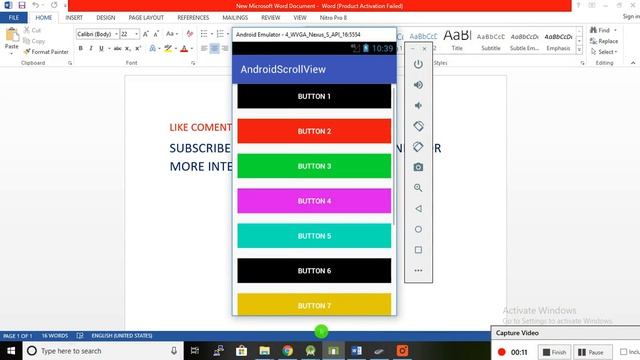The height and width of the screenshot is (360, 640).
Task: Apply subscript formatting
Action: tap(128, 49)
